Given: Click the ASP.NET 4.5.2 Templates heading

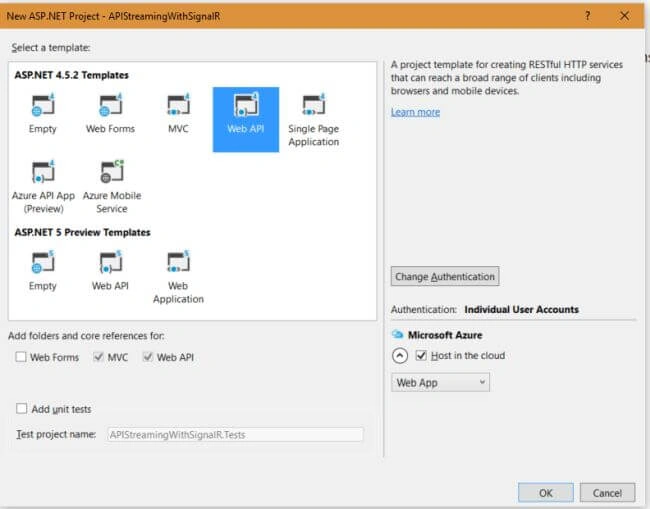Looking at the screenshot, I should pos(72,75).
